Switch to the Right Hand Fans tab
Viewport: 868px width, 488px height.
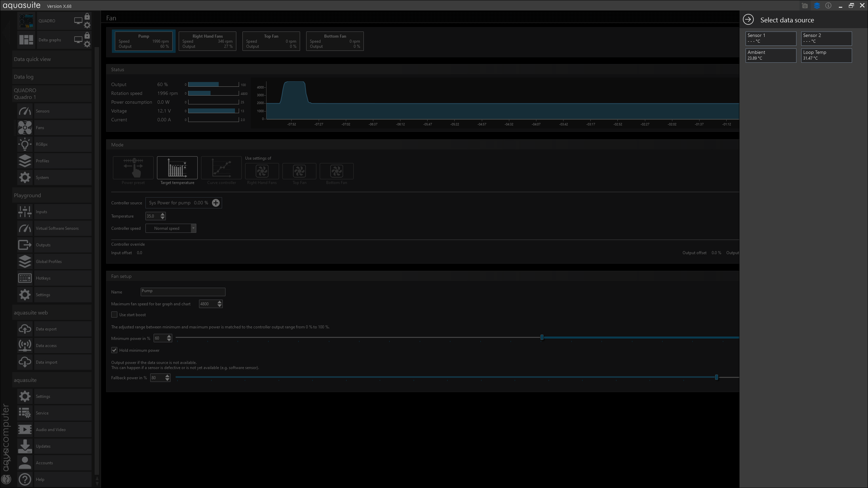click(x=207, y=41)
